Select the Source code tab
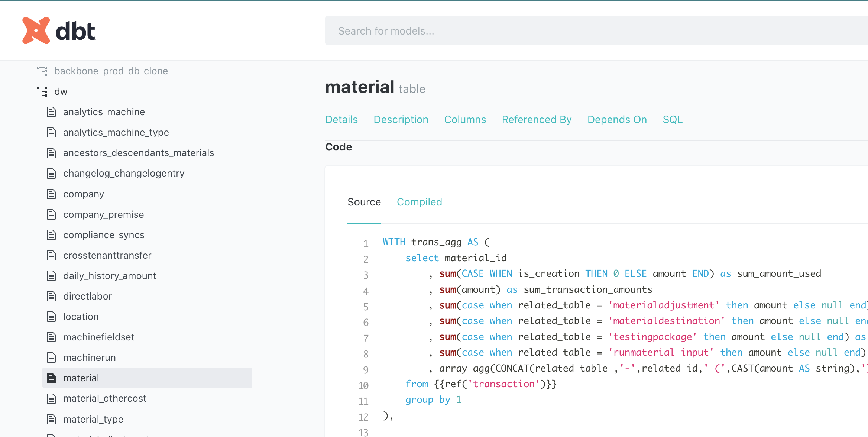 click(364, 202)
